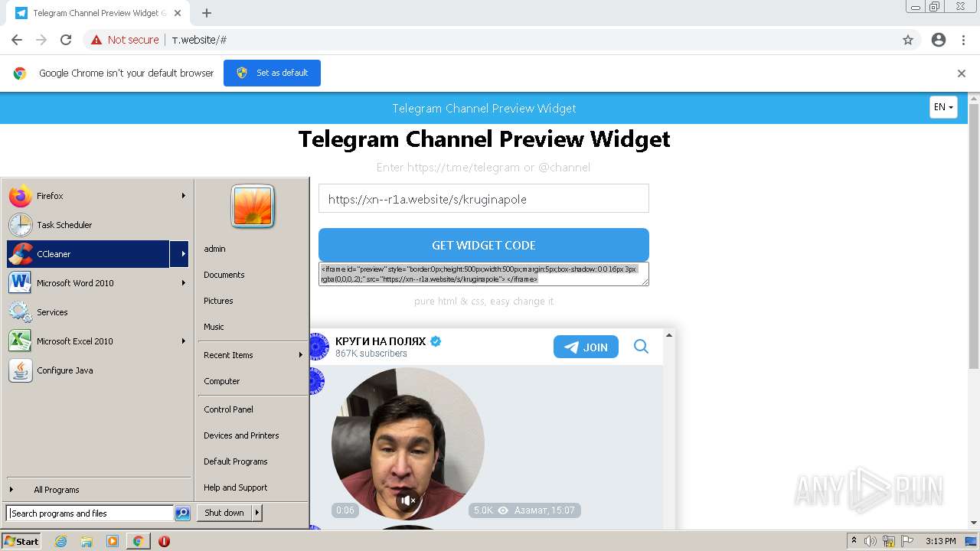Expand CCleaner submenu arrow
This screenshot has width=980, height=551.
click(x=179, y=254)
